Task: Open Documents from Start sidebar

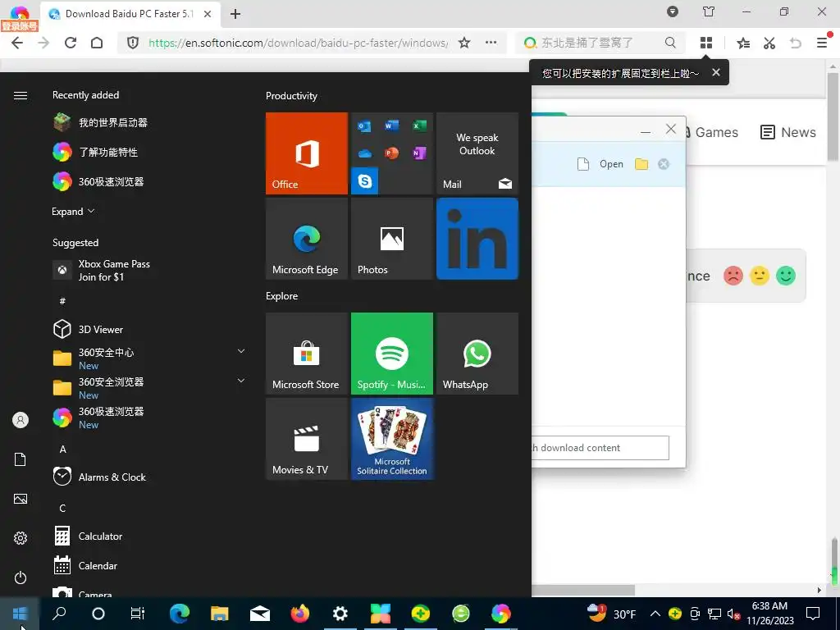Action: (21, 459)
